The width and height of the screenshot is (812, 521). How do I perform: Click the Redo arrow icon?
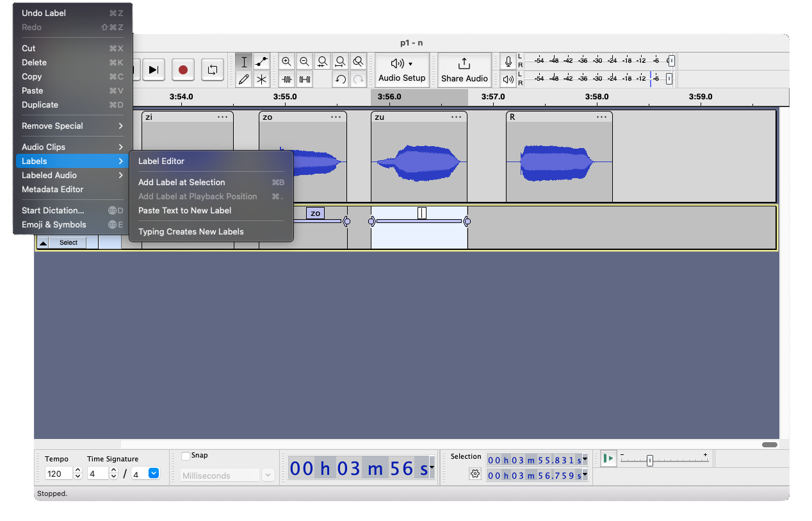click(359, 79)
